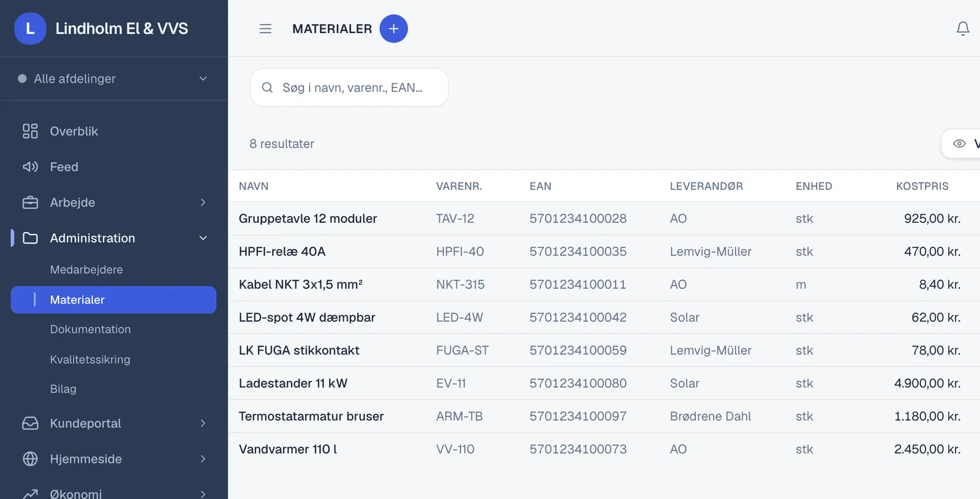This screenshot has height=499, width=980.
Task: Add new material with plus button
Action: pos(394,29)
